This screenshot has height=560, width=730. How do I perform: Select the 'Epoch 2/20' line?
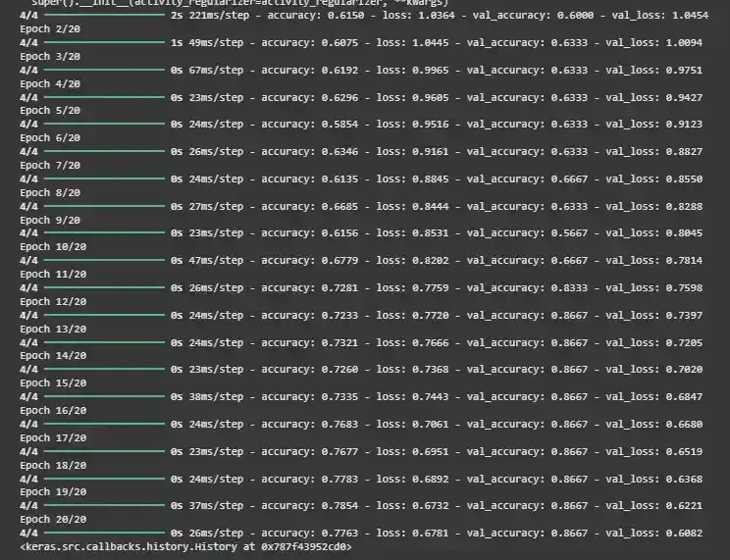tap(50, 28)
